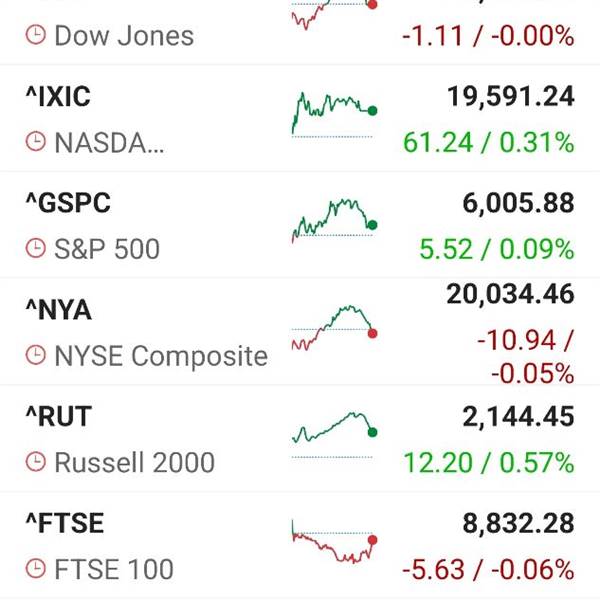Viewport: 600px width, 600px height.
Task: Tap the clock icon beside NYSE Composite
Action: pos(36,355)
